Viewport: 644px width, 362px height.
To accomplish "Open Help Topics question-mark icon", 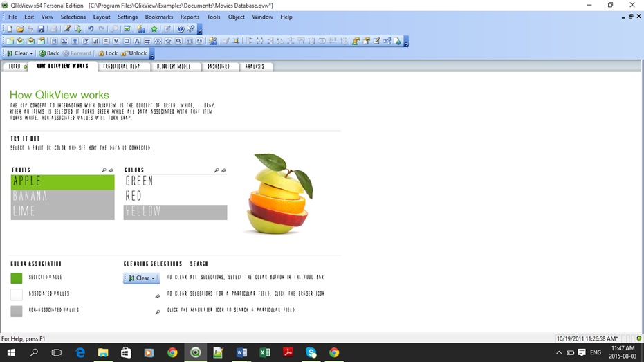I will (181, 29).
